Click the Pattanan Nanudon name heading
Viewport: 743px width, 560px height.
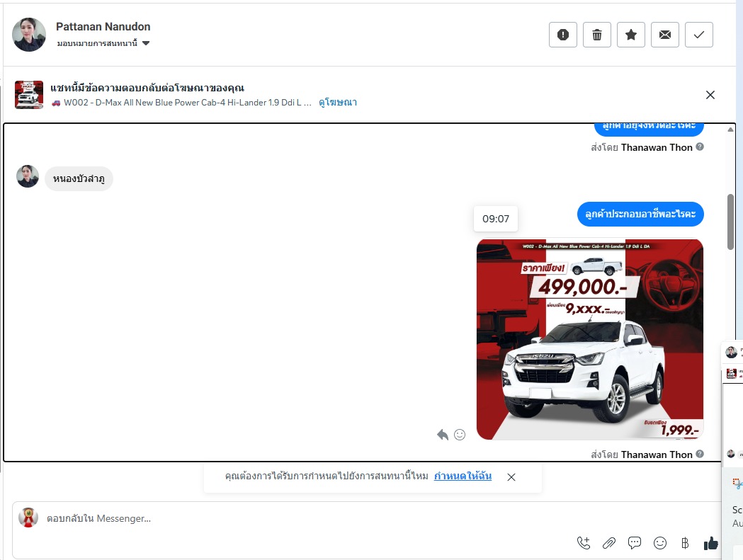point(103,26)
